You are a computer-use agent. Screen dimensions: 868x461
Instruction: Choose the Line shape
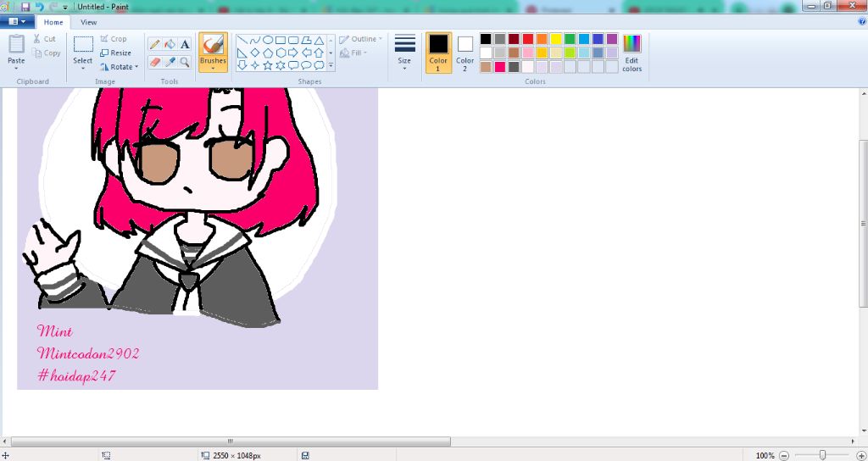pyautogui.click(x=242, y=41)
